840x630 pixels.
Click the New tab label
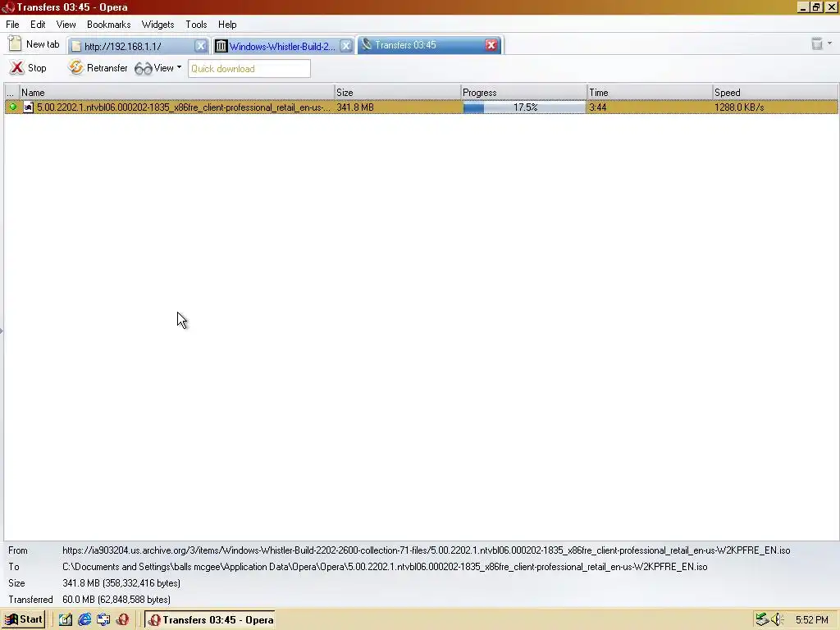pos(43,44)
